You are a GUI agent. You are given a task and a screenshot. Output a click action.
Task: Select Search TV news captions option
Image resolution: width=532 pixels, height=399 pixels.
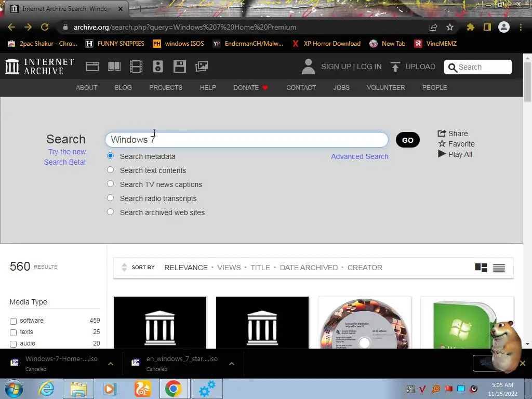110,183
